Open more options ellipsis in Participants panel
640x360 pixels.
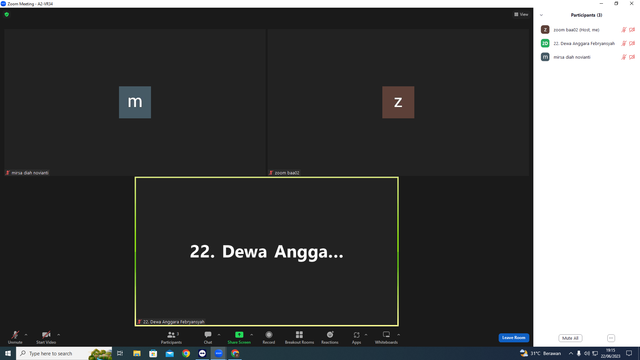coord(611,338)
